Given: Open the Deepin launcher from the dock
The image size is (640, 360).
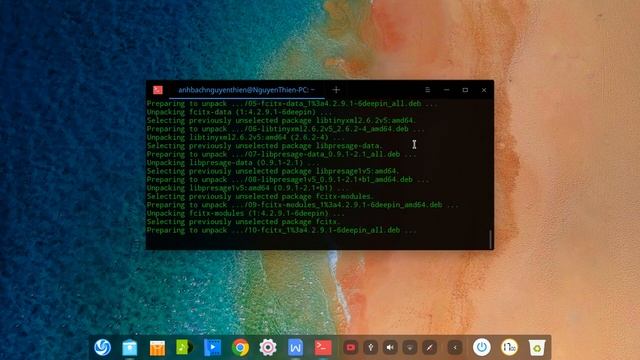Looking at the screenshot, I should (102, 347).
